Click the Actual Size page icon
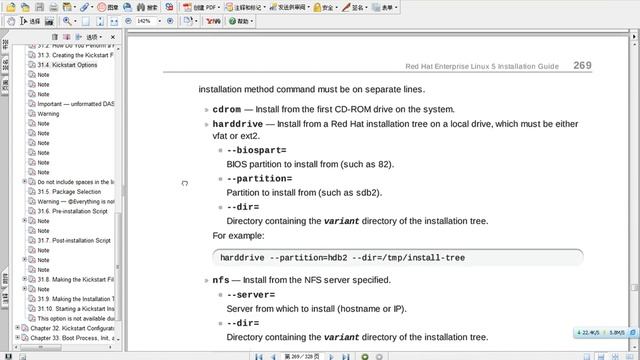640x360 pixels. (x=86, y=21)
